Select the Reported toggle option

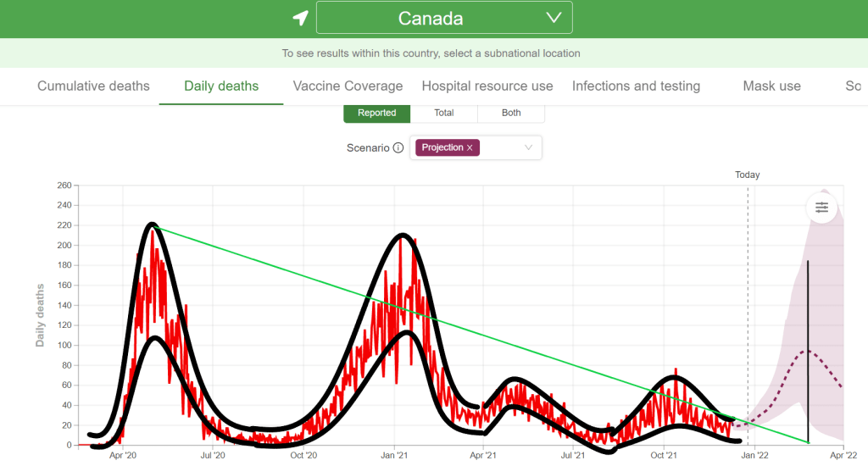tap(376, 113)
